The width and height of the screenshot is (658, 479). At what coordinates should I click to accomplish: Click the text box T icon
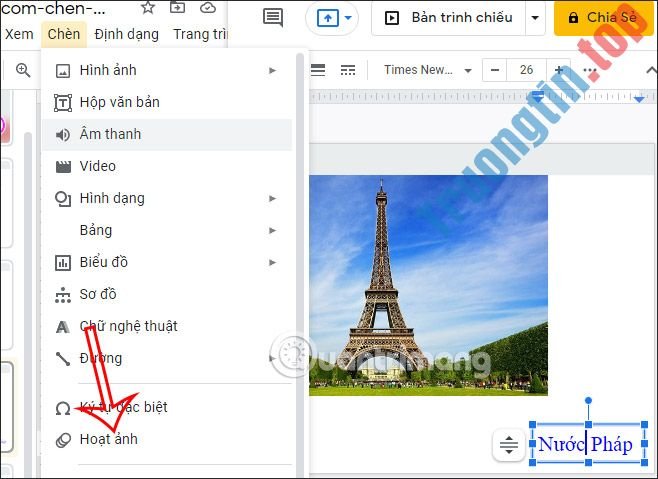[63, 102]
